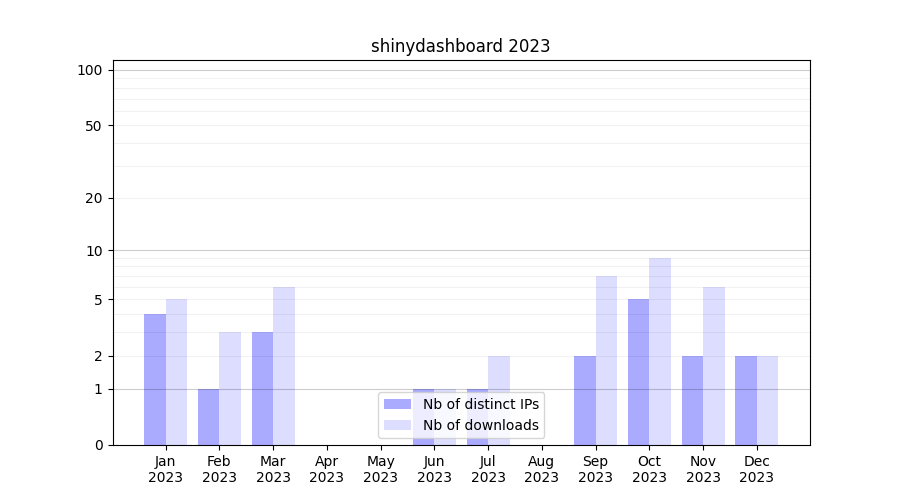The width and height of the screenshot is (900, 500).
Task: Click the November downloads bar
Action: click(x=714, y=366)
